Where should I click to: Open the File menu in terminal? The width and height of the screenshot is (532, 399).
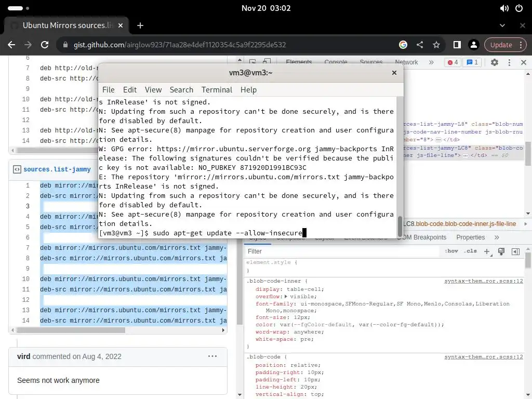(108, 90)
